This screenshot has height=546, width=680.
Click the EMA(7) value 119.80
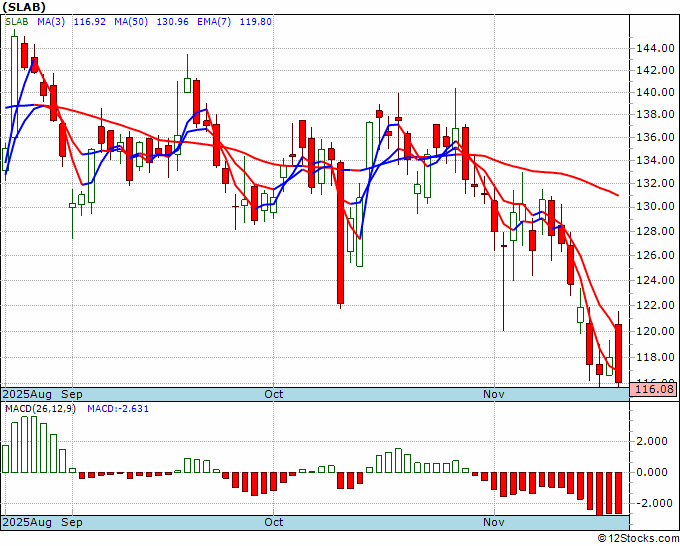pos(256,22)
